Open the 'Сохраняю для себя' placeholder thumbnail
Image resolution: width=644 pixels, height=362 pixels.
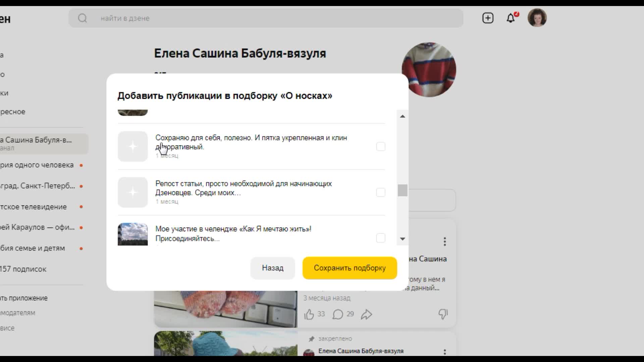pyautogui.click(x=133, y=146)
